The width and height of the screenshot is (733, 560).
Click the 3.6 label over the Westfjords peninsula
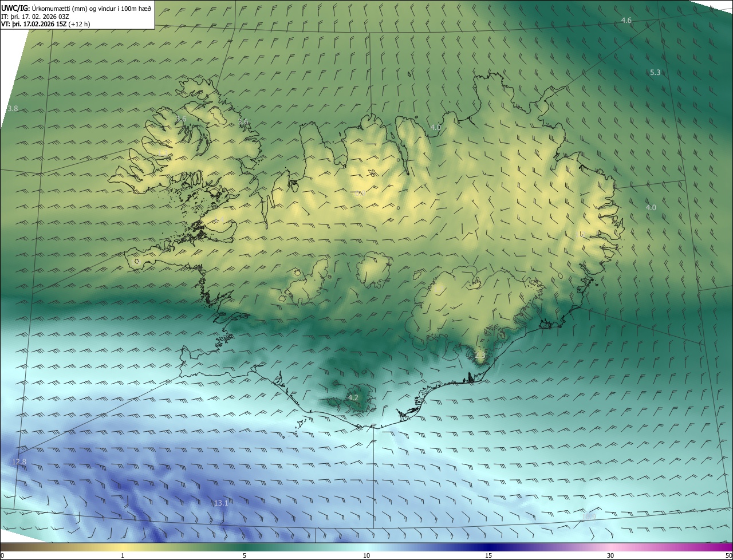pos(181,119)
